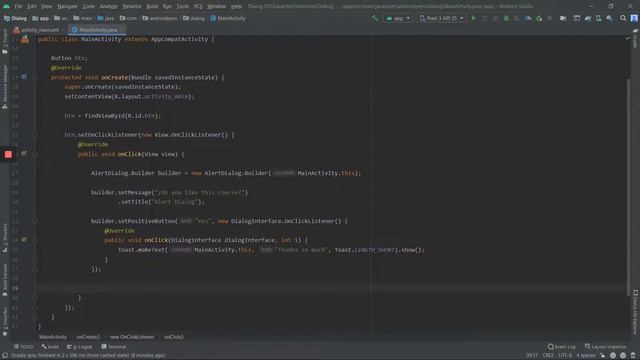The image size is (640, 360).
Task: Collapse the View onClick method fold marker
Action: pyautogui.click(x=36, y=154)
